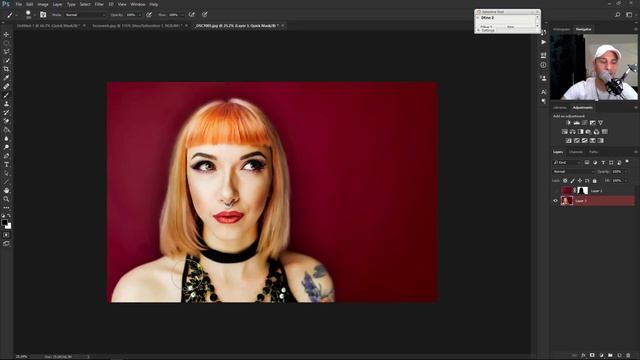
Task: Toggle lock position in Layers panel
Action: coord(580,180)
